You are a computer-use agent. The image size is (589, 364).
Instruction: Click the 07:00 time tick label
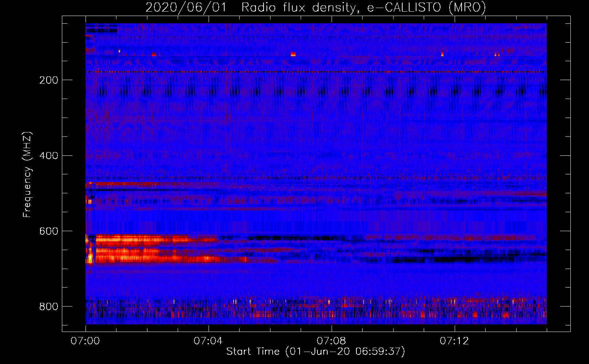click(85, 341)
